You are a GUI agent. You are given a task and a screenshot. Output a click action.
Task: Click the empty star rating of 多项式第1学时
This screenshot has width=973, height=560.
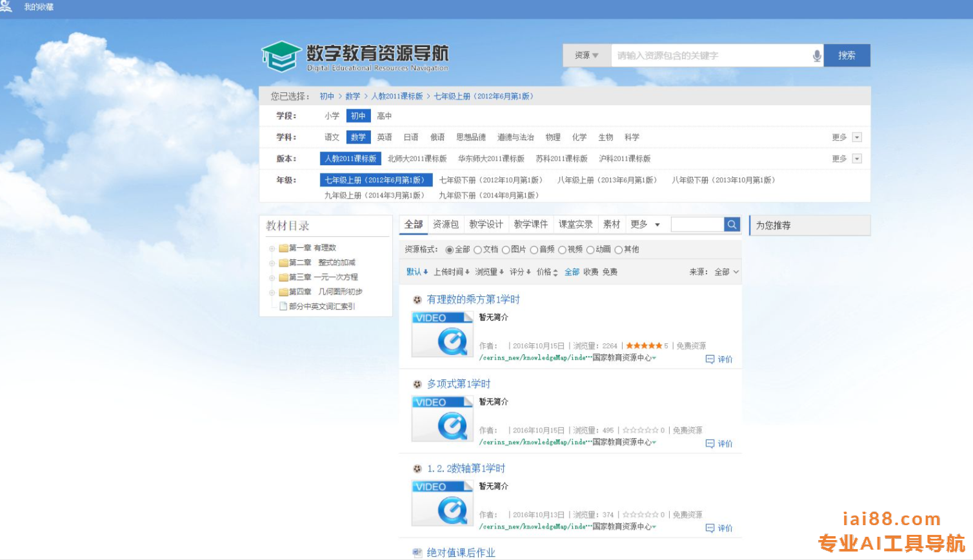(x=640, y=430)
